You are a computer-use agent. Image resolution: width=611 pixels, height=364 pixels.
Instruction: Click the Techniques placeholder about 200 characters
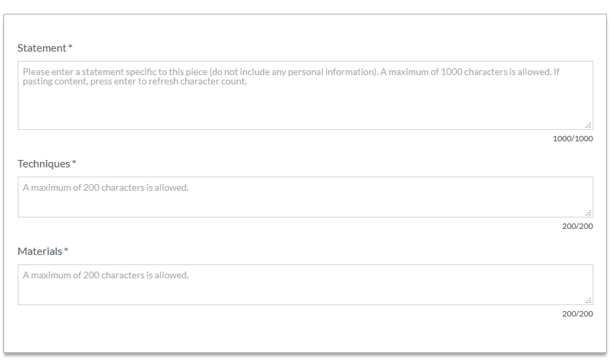pos(106,187)
